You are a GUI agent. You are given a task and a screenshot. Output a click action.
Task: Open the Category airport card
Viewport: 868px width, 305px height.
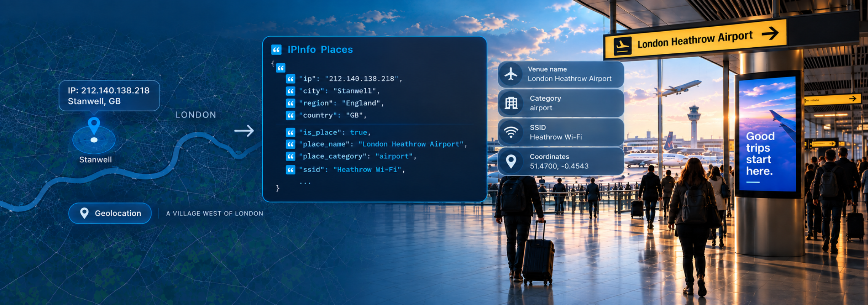pos(561,103)
